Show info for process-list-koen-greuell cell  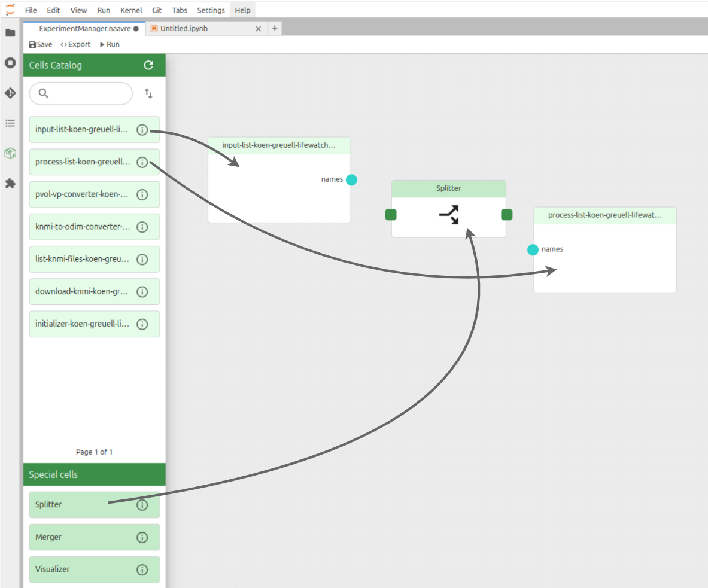[142, 163]
